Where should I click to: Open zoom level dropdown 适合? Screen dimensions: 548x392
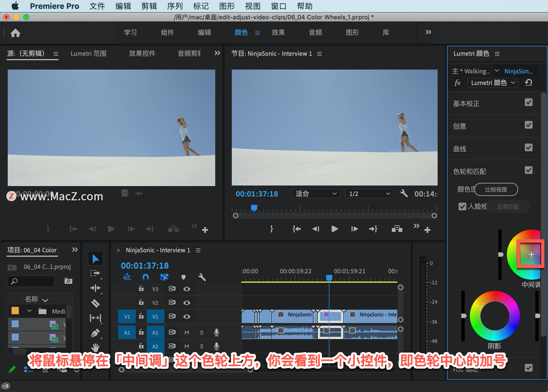(x=316, y=194)
